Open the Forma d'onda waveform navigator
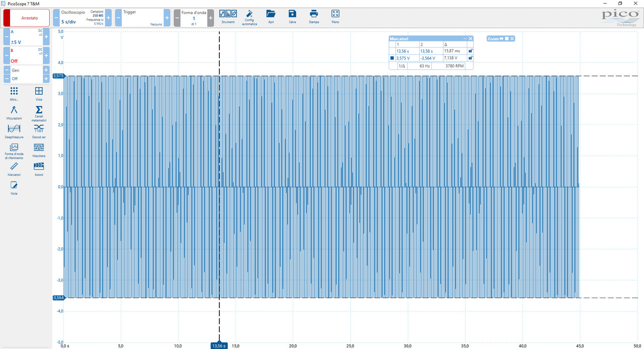Viewport: 644px width, 349px height. coord(194,18)
